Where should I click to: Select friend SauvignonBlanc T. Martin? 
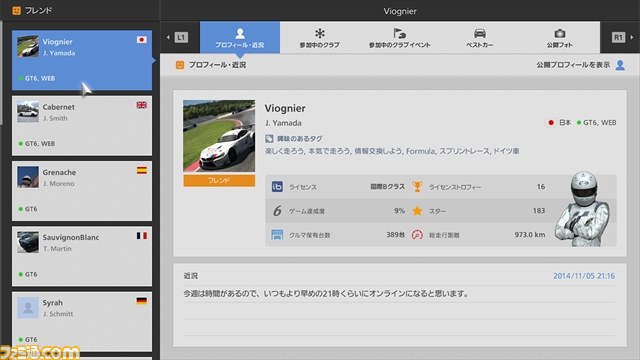(x=82, y=256)
